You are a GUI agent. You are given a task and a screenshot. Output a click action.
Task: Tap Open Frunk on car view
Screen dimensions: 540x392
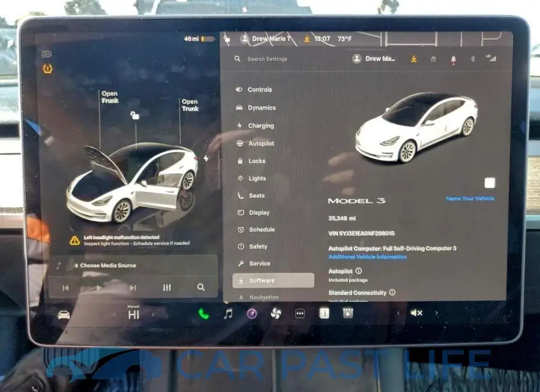click(x=110, y=97)
